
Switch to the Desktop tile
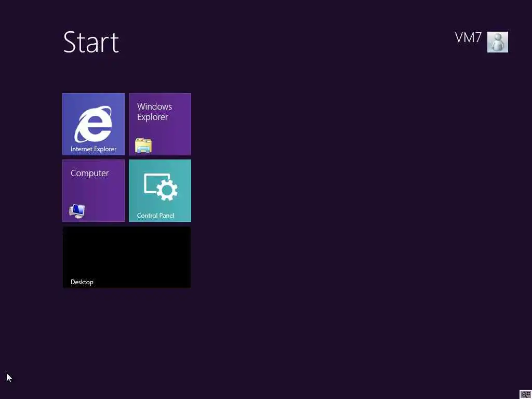click(127, 257)
